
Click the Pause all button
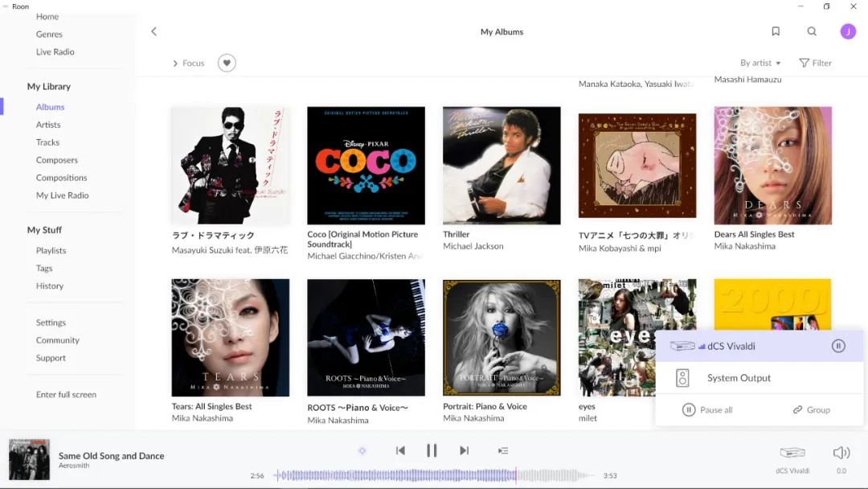707,409
